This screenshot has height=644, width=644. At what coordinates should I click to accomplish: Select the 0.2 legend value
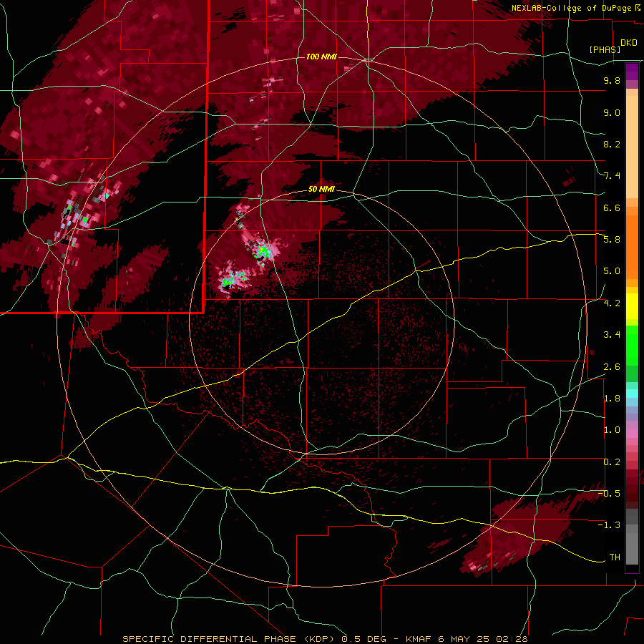tap(612, 462)
